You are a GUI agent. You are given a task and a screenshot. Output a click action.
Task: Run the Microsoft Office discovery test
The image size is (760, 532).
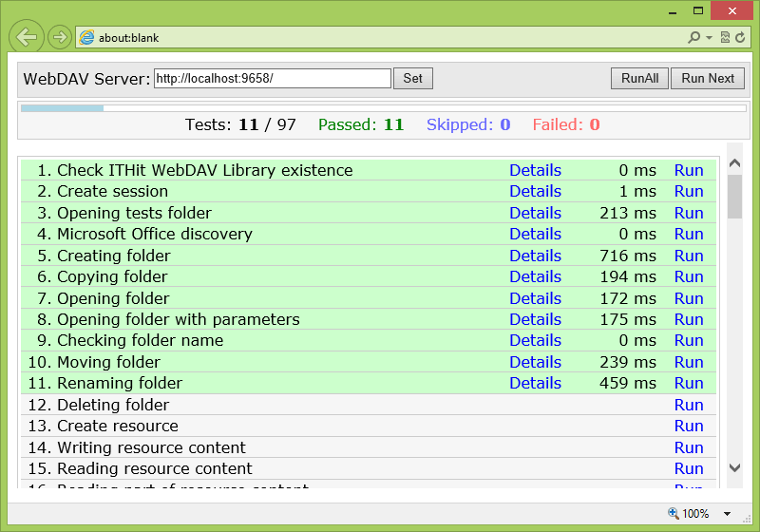tap(689, 234)
